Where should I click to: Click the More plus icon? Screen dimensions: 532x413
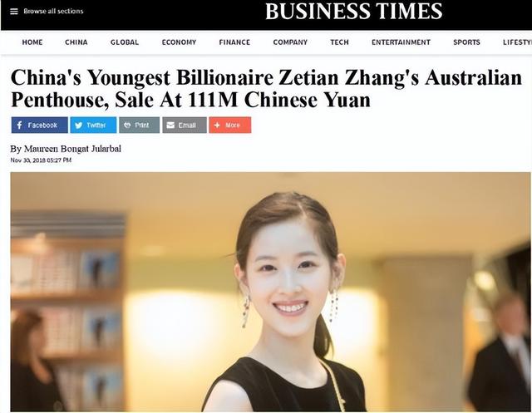[217, 125]
